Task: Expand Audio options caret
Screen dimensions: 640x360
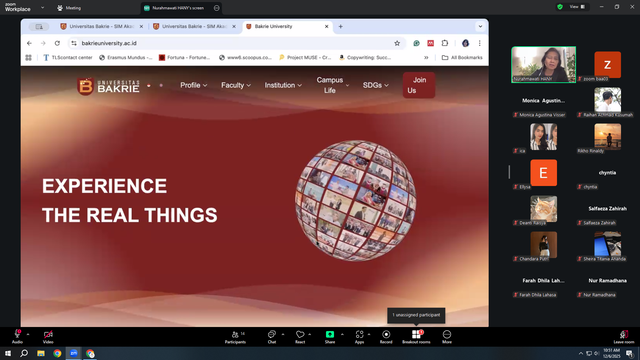Action: coord(28,334)
